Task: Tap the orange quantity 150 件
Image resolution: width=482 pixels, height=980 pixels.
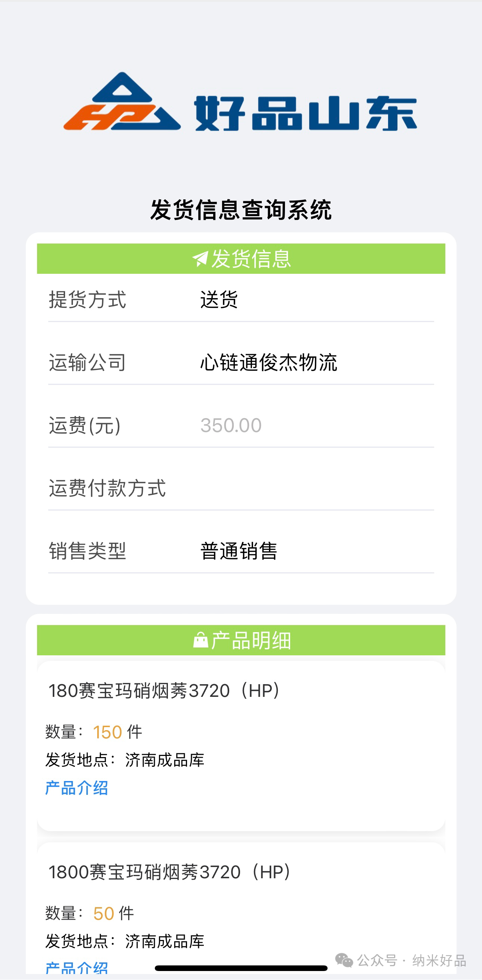Action: 108,732
